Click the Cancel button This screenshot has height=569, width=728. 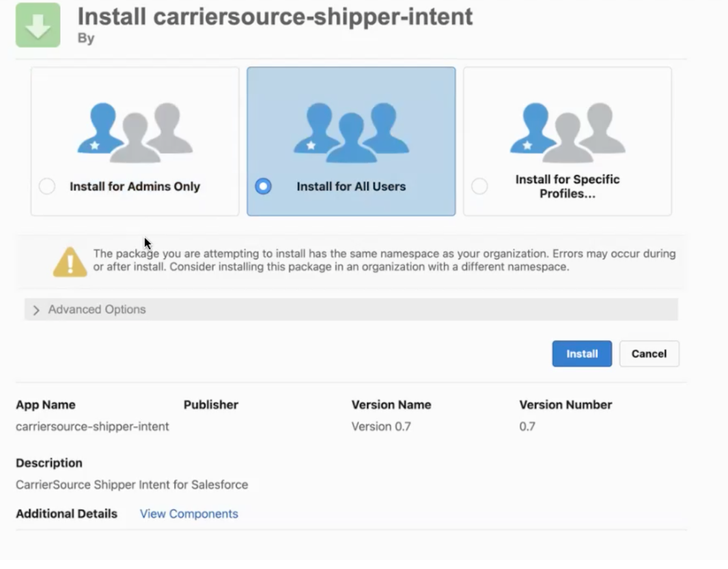649,354
